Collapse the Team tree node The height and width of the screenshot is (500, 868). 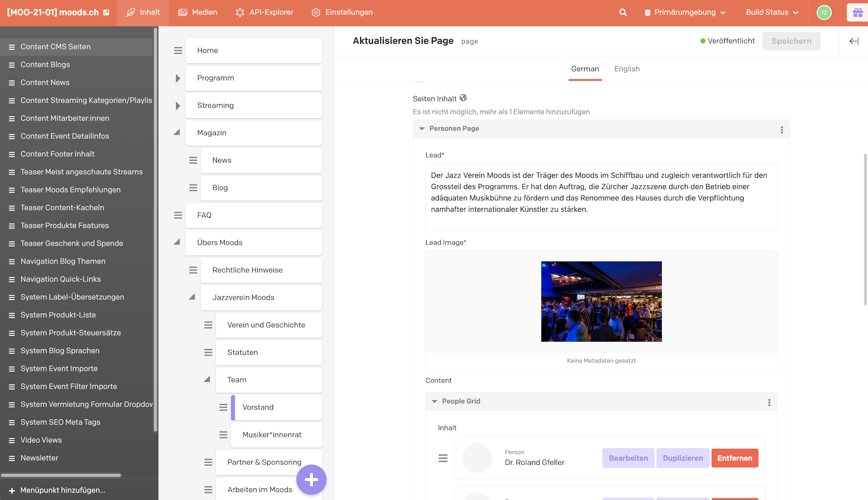point(207,379)
